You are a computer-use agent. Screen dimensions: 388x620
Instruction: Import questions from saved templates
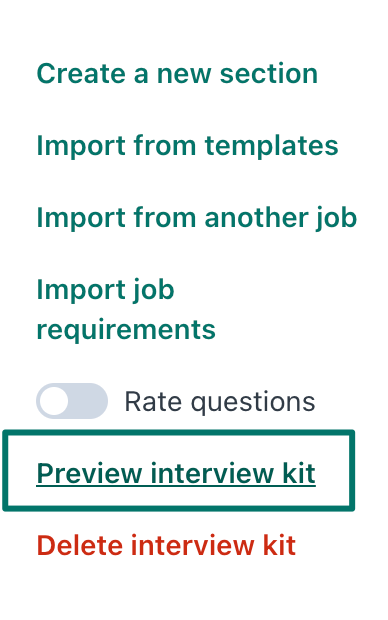187,146
